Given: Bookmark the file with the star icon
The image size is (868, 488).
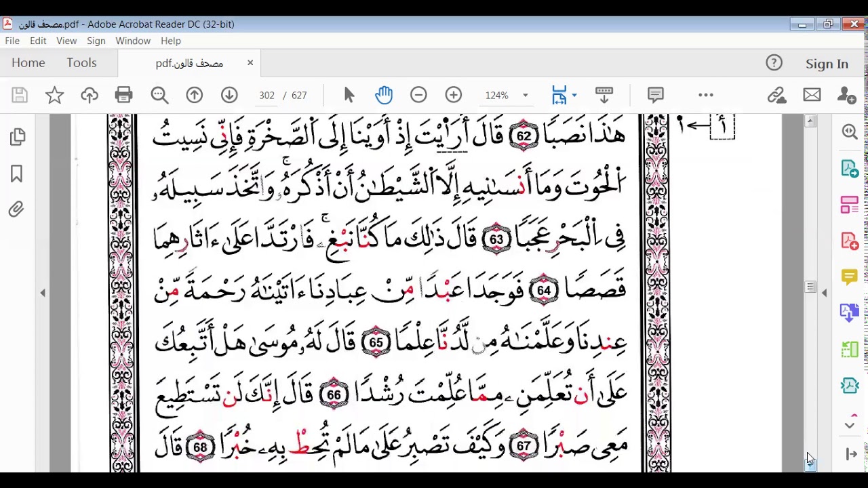Looking at the screenshot, I should point(54,96).
